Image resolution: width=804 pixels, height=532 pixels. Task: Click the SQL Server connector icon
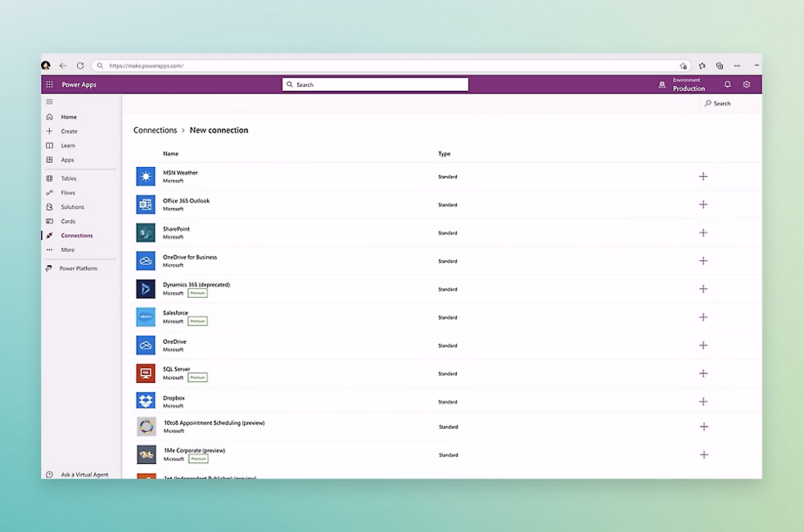pyautogui.click(x=146, y=374)
